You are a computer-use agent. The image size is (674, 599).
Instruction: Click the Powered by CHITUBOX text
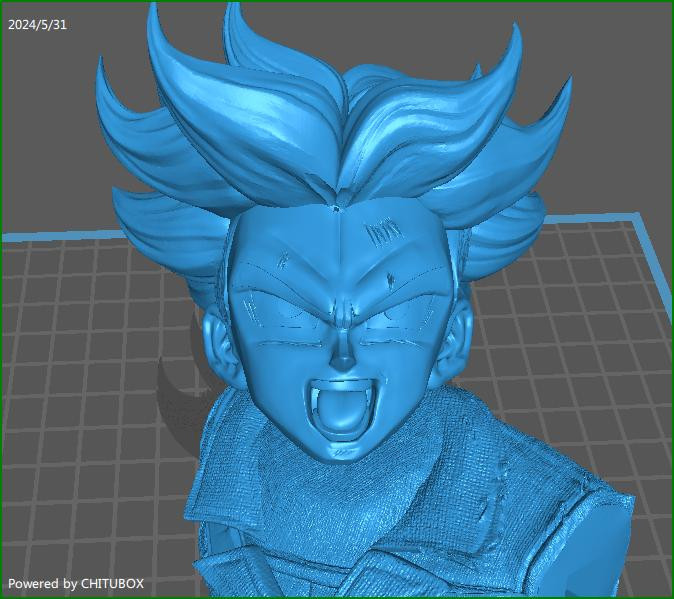point(76,584)
